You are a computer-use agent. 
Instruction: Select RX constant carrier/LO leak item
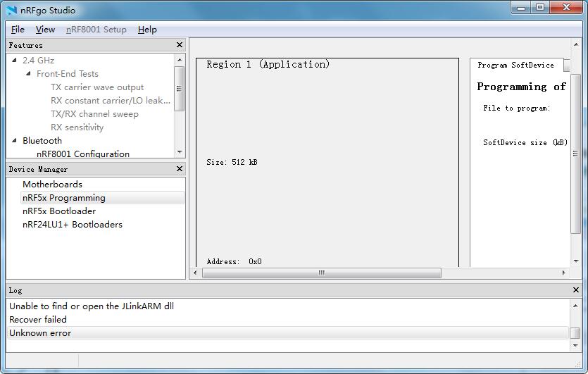pos(111,101)
